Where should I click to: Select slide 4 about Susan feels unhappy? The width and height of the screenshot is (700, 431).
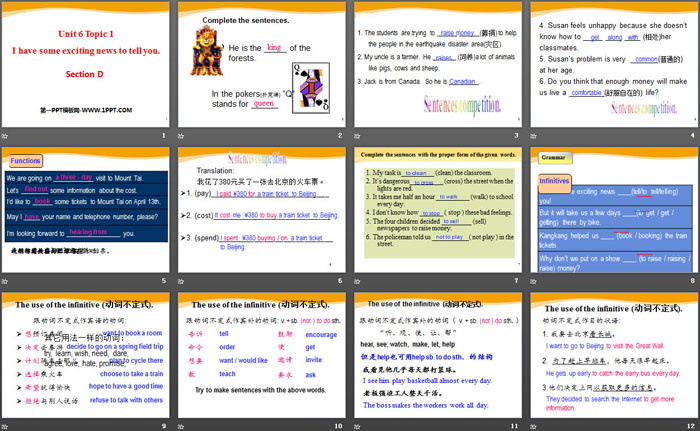(x=614, y=64)
